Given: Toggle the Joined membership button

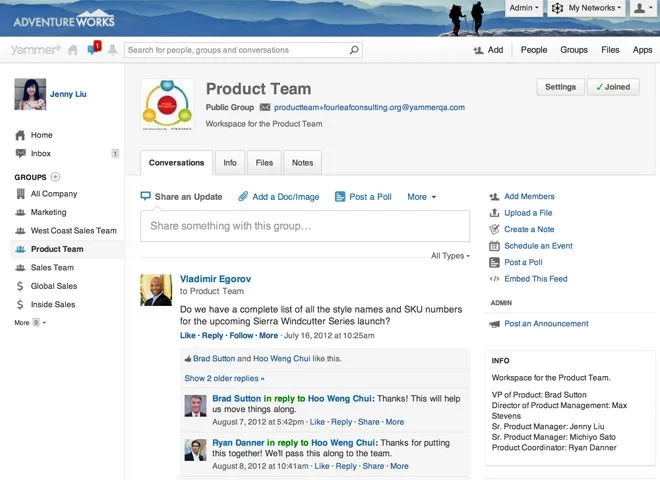Looking at the screenshot, I should (x=613, y=87).
